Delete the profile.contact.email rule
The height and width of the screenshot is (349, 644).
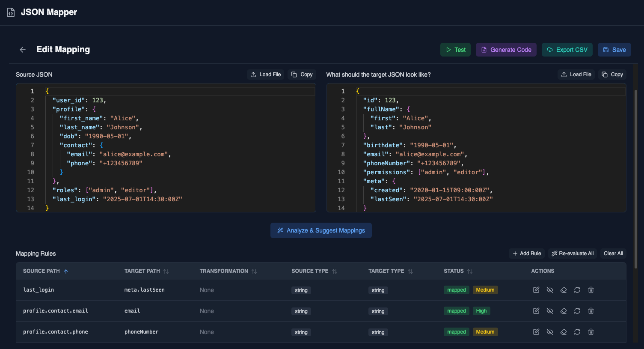point(591,311)
